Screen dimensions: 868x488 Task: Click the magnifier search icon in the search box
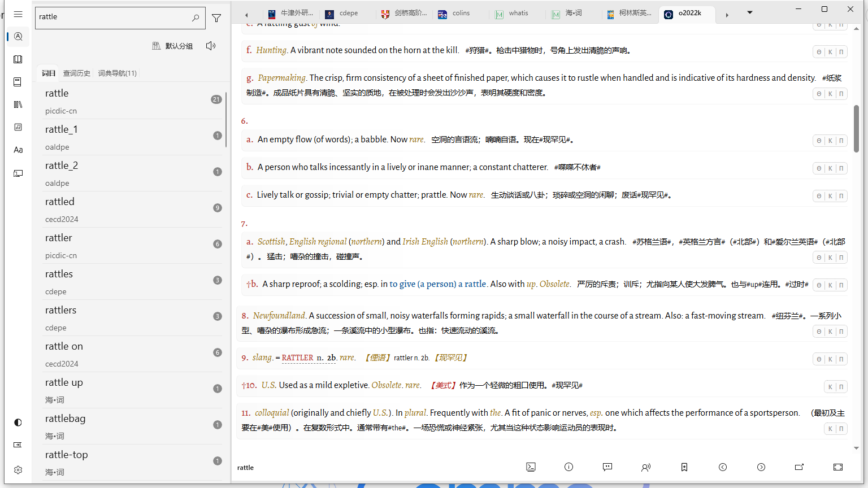196,18
